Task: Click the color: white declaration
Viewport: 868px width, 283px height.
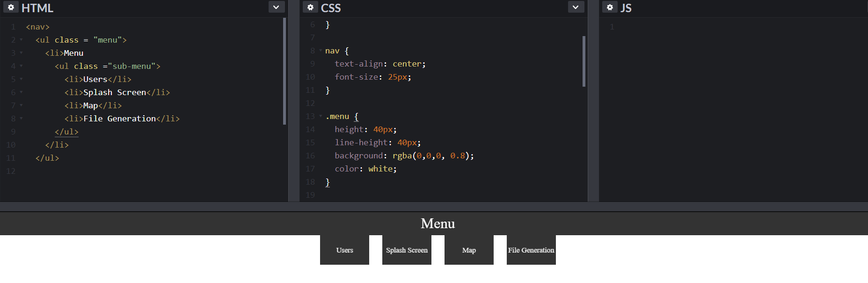Action: pyautogui.click(x=365, y=169)
